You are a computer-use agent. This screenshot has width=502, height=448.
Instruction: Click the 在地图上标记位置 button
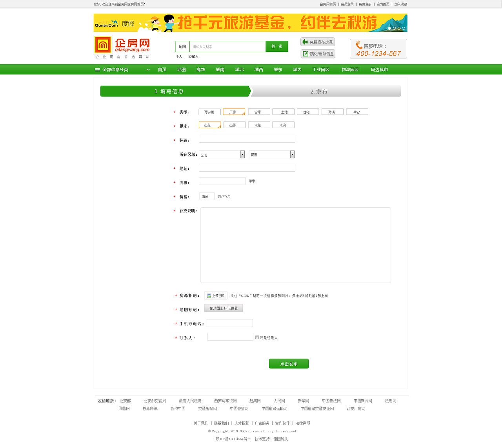(x=224, y=308)
